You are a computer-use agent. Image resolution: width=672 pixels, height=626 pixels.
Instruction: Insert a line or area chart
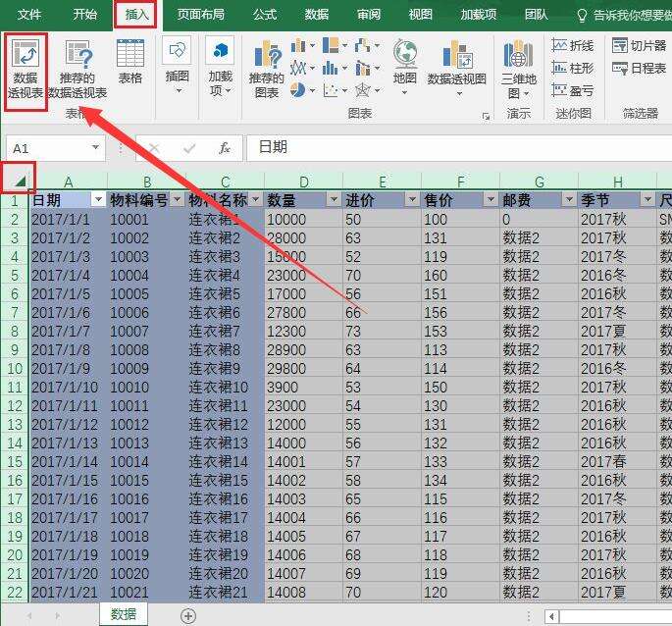point(302,68)
